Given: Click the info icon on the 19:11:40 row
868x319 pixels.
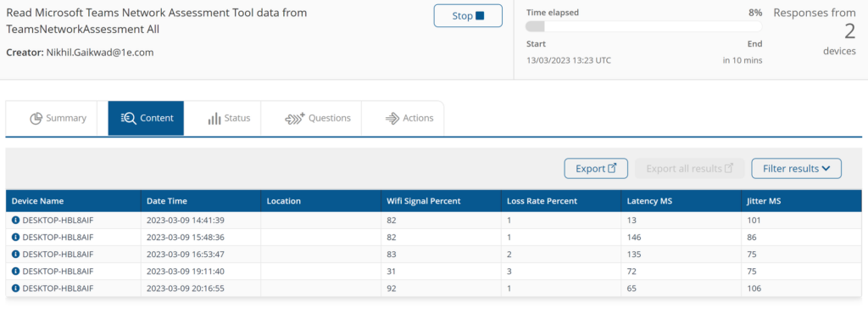Looking at the screenshot, I should 15,271.
